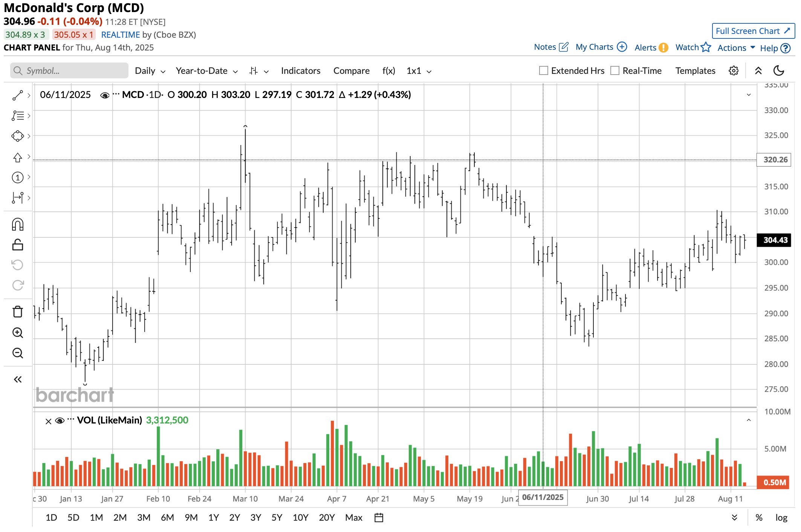This screenshot has height=532, width=801.
Task: Open the Indicators menu
Action: [301, 71]
